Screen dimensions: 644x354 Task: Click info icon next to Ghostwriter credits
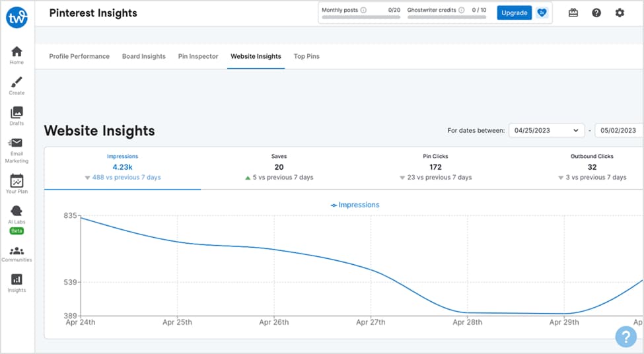tap(462, 10)
